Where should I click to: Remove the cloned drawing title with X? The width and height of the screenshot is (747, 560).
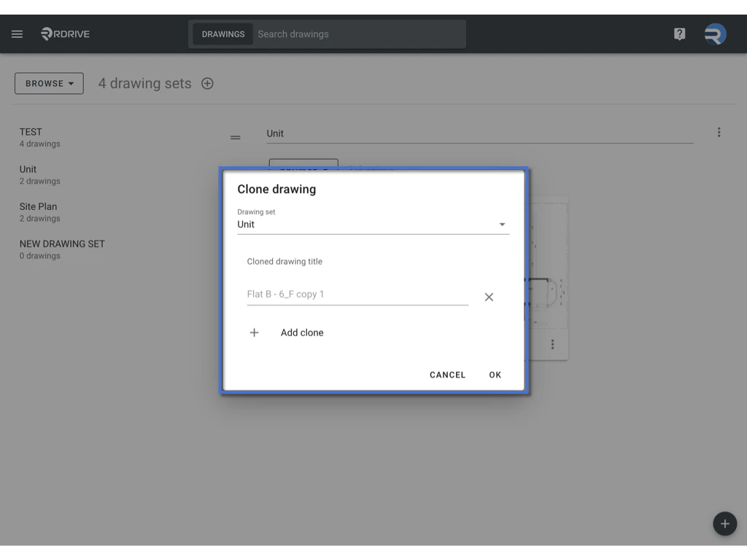click(x=489, y=297)
